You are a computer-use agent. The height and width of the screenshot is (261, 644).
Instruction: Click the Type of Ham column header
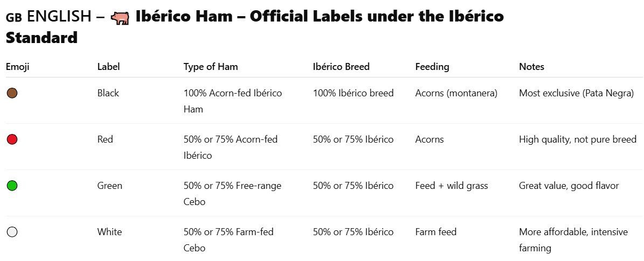211,67
